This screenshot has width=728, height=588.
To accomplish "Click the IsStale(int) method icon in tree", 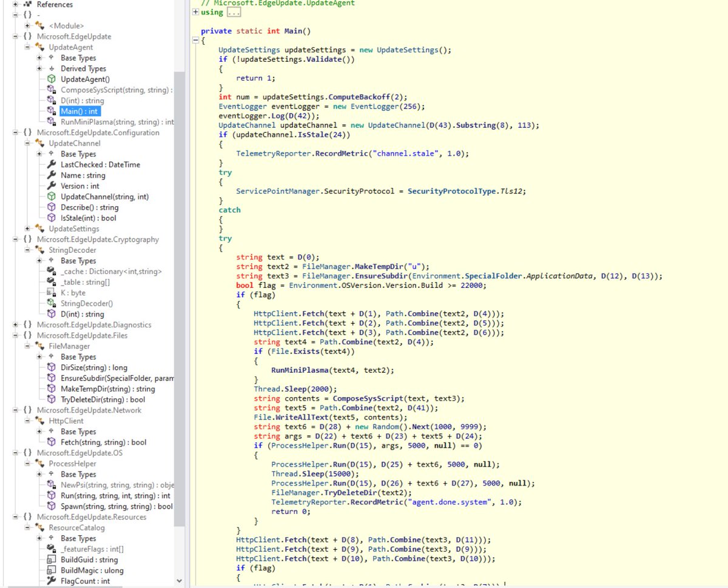I will point(52,218).
